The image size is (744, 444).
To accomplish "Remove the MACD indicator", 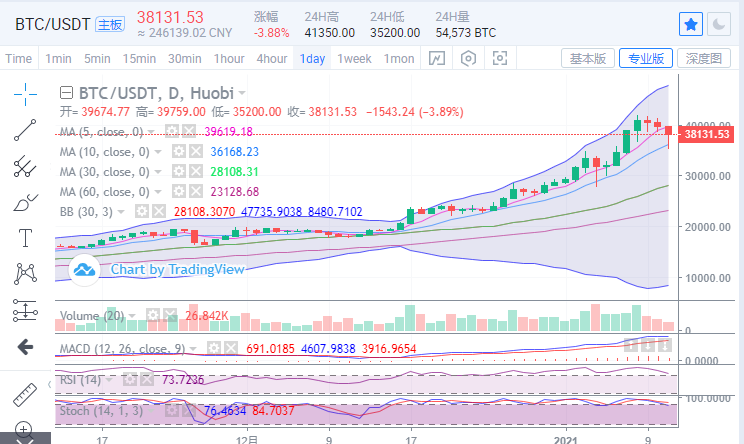I will [x=231, y=349].
